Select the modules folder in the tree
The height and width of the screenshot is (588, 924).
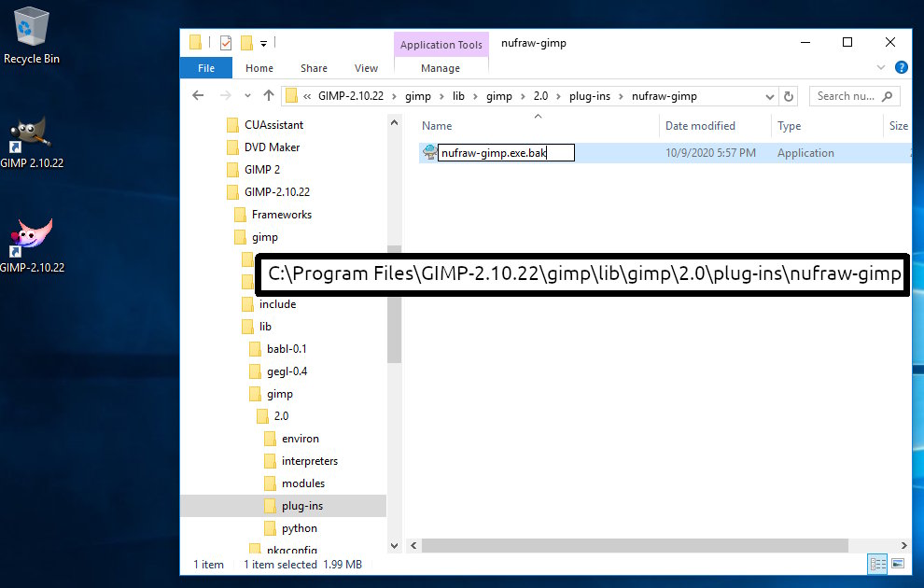(x=303, y=483)
